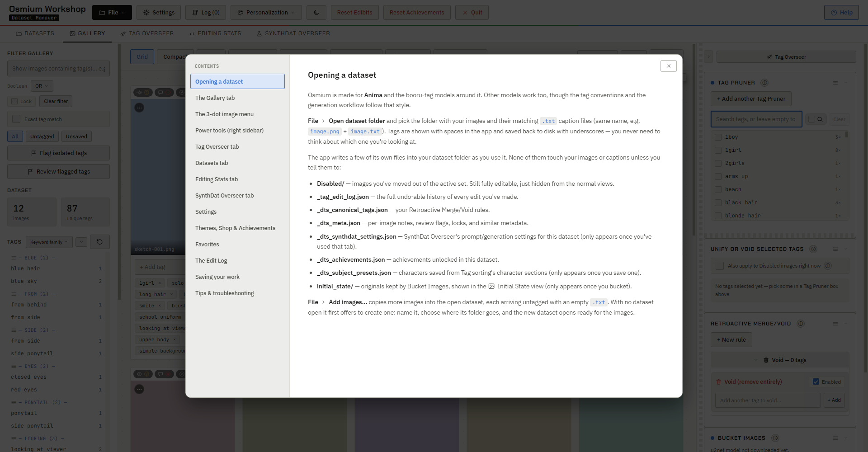Click the Bucket Images info icon

coord(775,438)
